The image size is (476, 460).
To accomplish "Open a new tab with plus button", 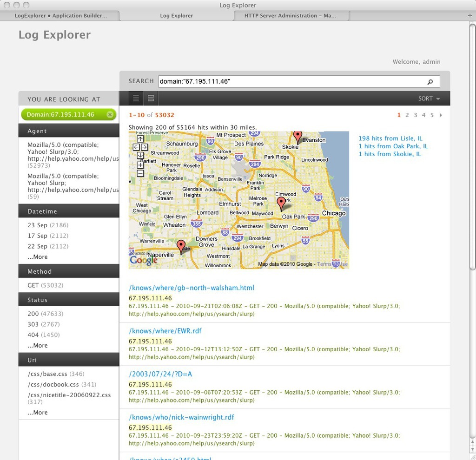I will (x=470, y=15).
